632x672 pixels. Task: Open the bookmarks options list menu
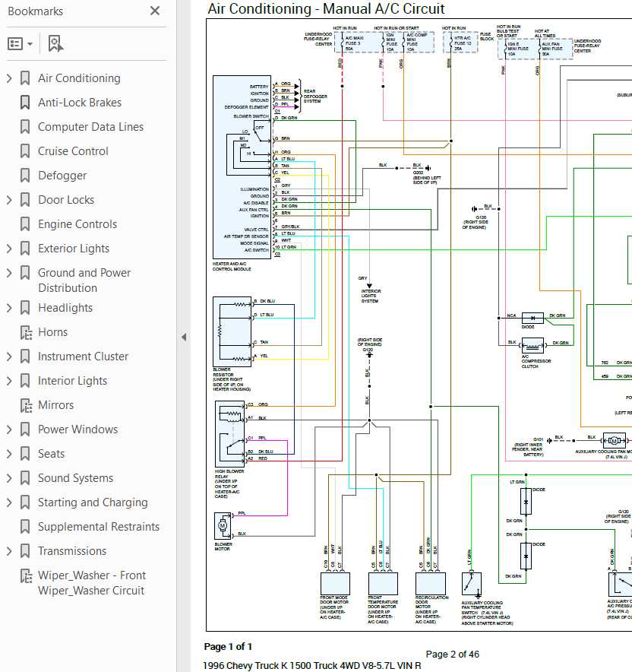(20, 44)
